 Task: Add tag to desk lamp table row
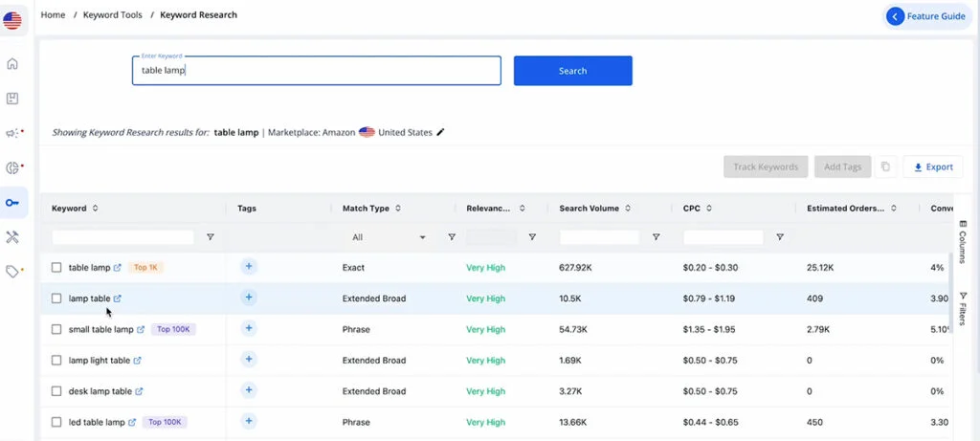[x=249, y=389]
